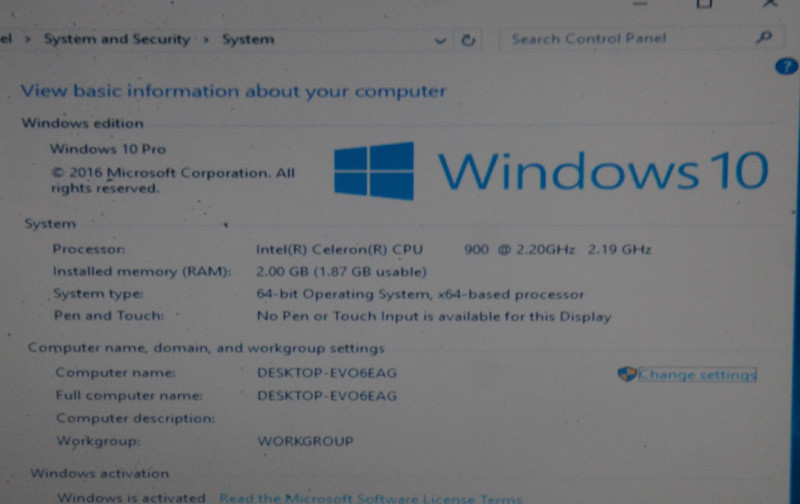
Task: Click View basic information heading
Action: point(234,91)
